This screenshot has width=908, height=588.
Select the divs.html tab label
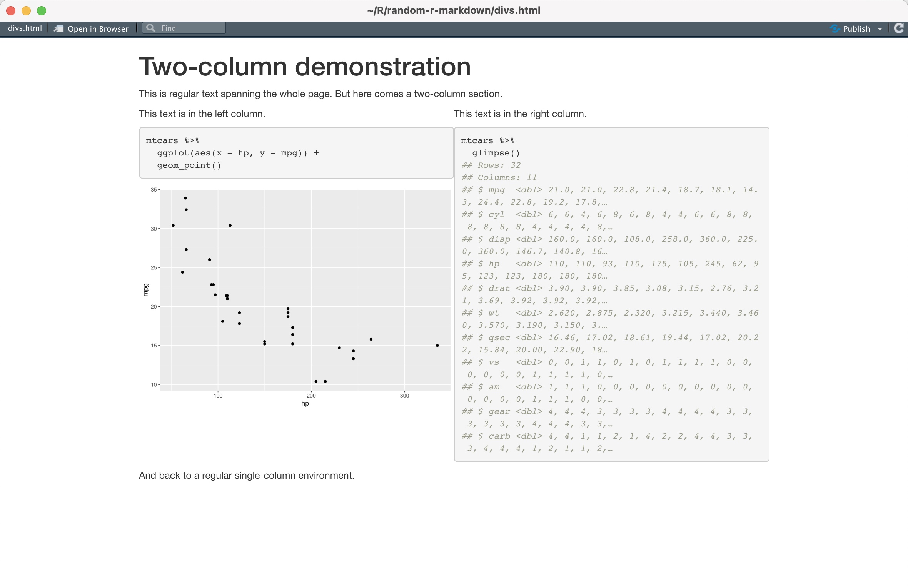pyautogui.click(x=25, y=28)
